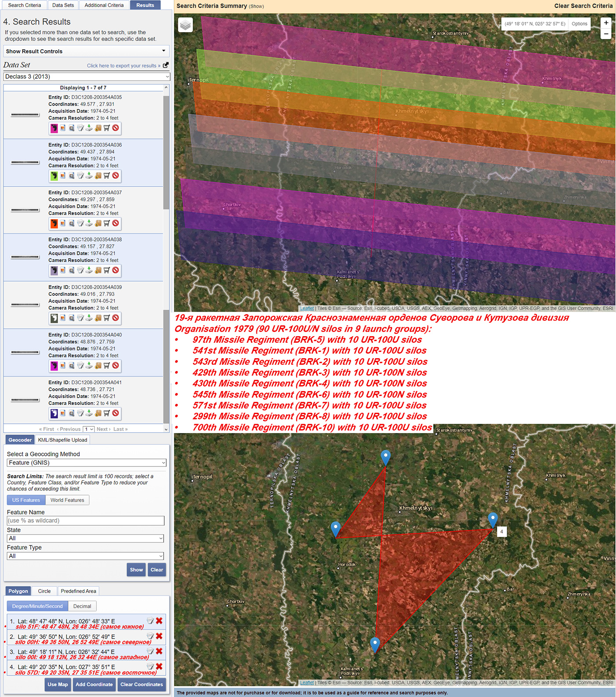Open download options for entity D3C1208-200354A039

coord(89,318)
